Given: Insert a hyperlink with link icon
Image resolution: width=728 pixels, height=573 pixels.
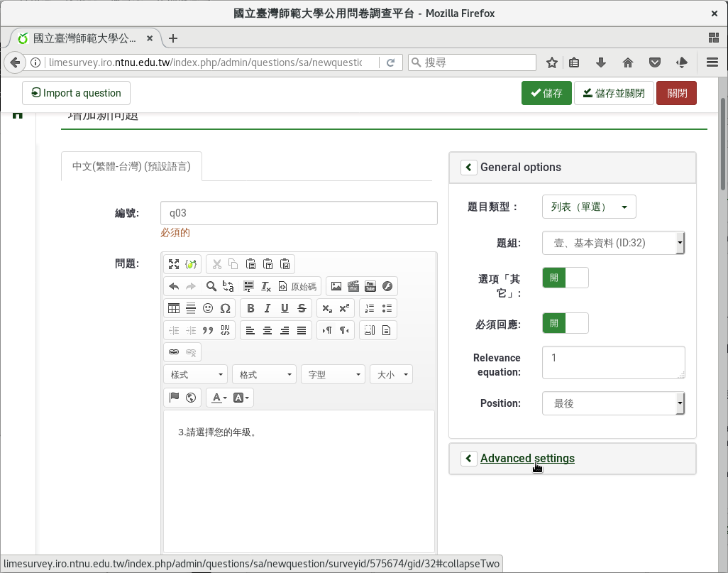Looking at the screenshot, I should pos(174,352).
